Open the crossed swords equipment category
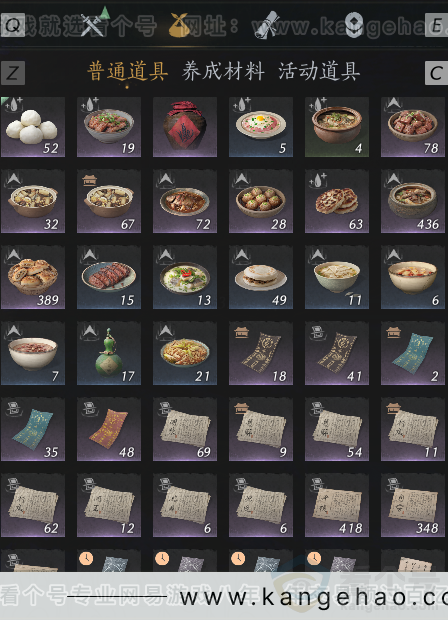Image resolution: width=448 pixels, height=621 pixels. pos(92,25)
